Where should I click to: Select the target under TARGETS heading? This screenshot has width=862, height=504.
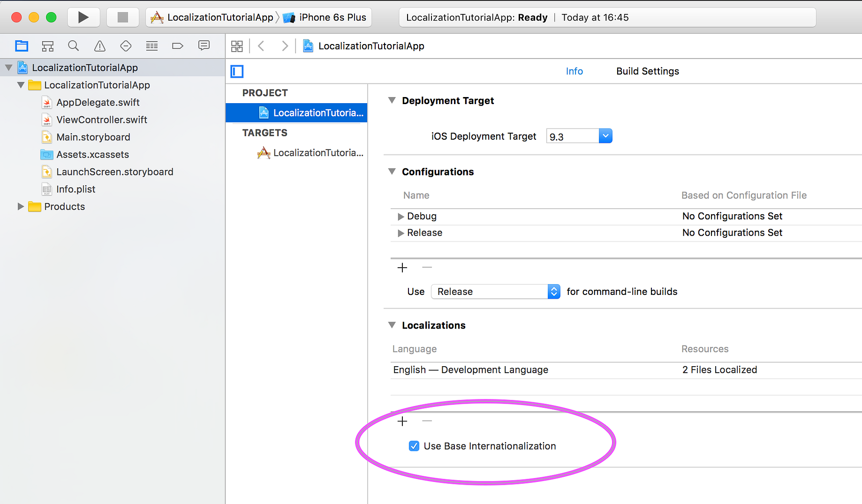tap(296, 153)
